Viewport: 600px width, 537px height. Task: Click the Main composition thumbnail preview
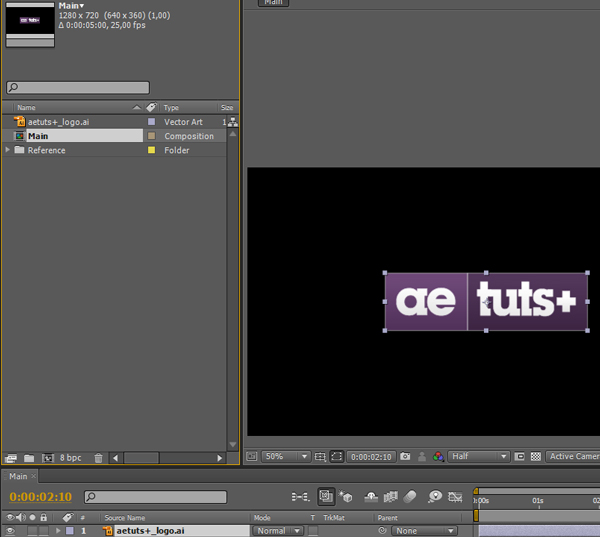pyautogui.click(x=30, y=24)
